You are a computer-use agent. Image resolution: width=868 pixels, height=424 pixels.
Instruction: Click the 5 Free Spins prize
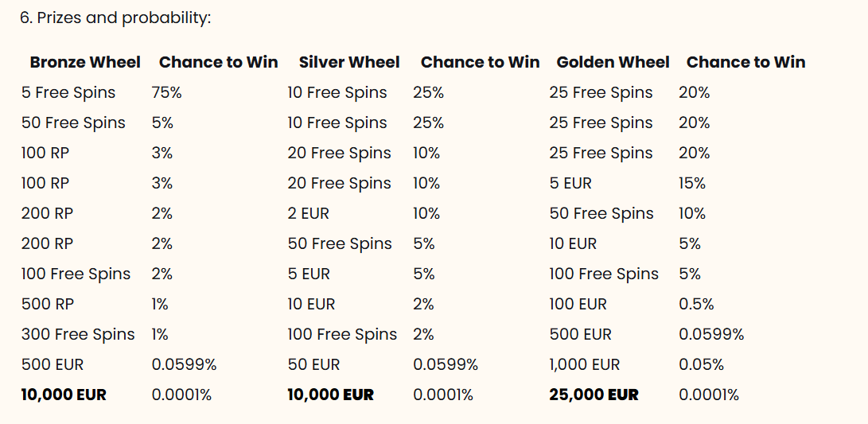(x=68, y=92)
